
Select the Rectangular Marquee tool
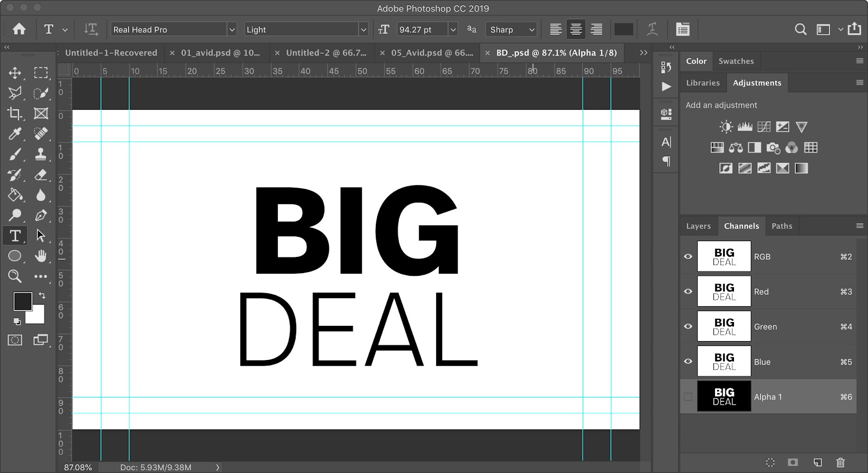coord(41,73)
